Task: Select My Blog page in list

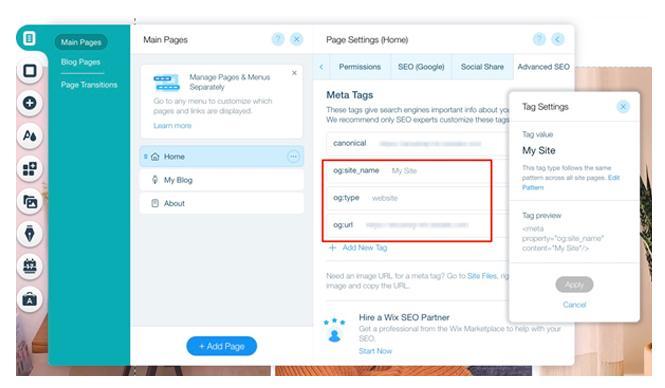Action: (221, 180)
